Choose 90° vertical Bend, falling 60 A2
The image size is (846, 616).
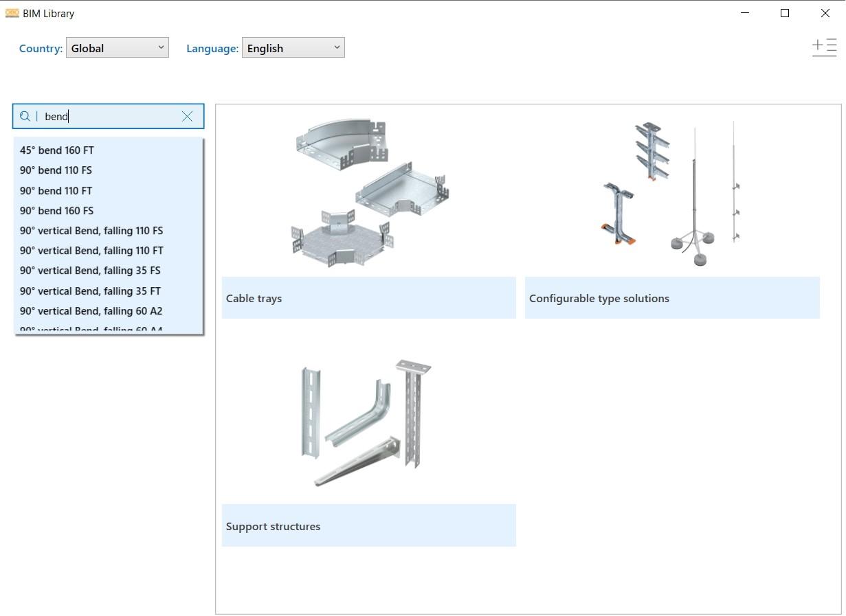pos(91,311)
